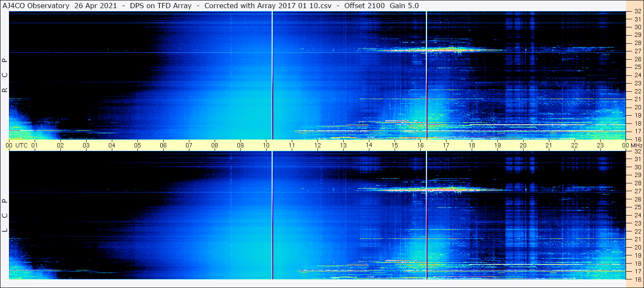The width and height of the screenshot is (644, 288).
Task: Click the 16 MHz tick on LCP frequency scale
Action: point(638,279)
